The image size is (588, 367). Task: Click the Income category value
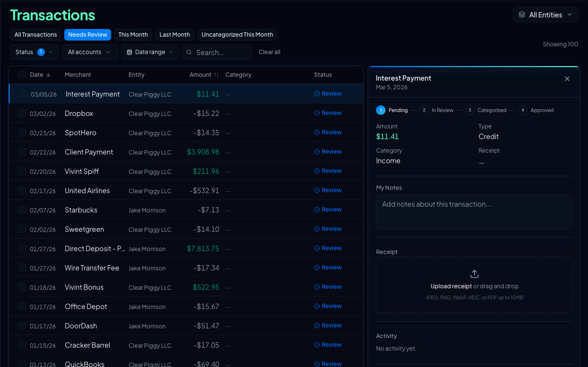tap(388, 161)
